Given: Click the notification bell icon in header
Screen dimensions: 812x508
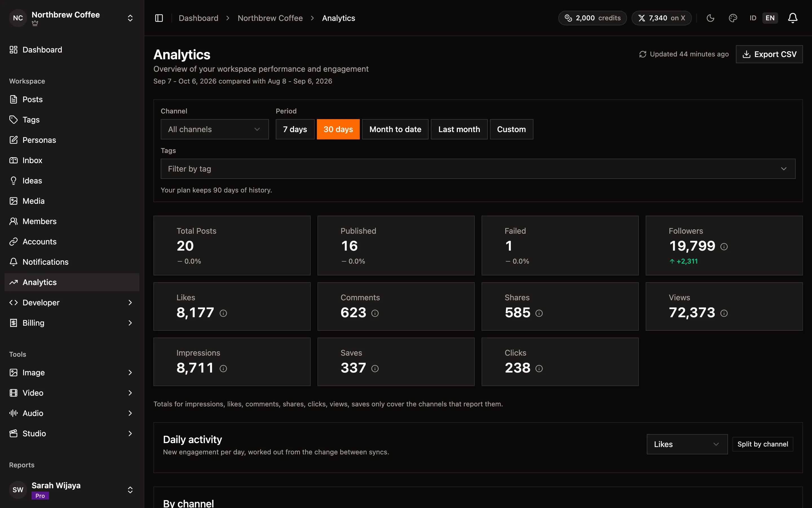Looking at the screenshot, I should pos(793,18).
